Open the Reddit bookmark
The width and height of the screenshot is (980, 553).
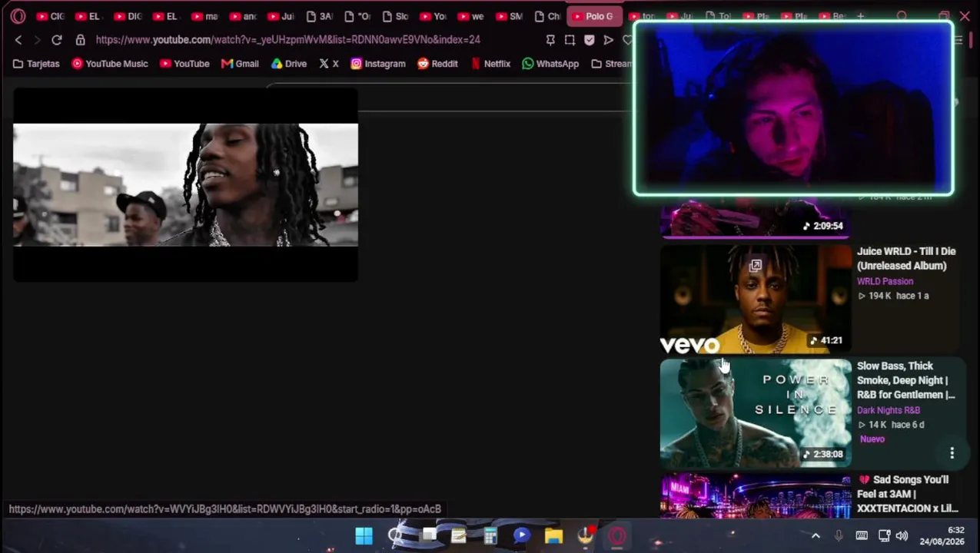pyautogui.click(x=437, y=64)
